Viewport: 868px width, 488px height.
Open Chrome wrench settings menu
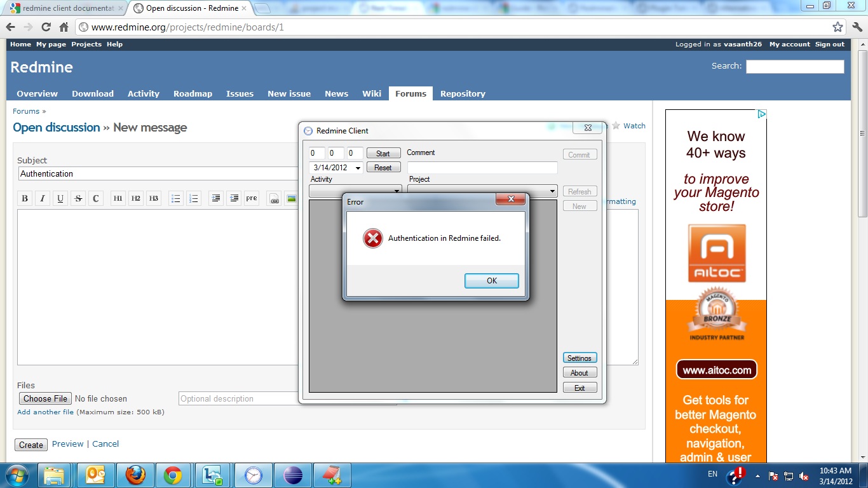point(857,27)
